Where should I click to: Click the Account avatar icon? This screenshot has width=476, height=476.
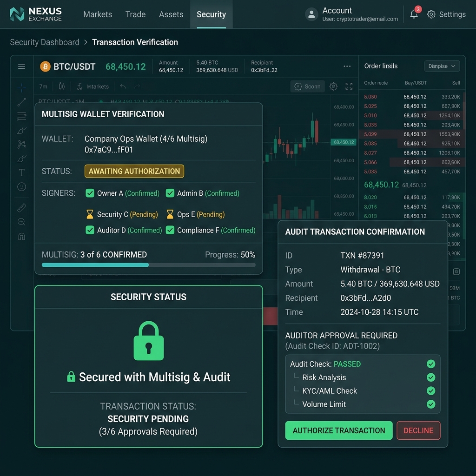311,14
